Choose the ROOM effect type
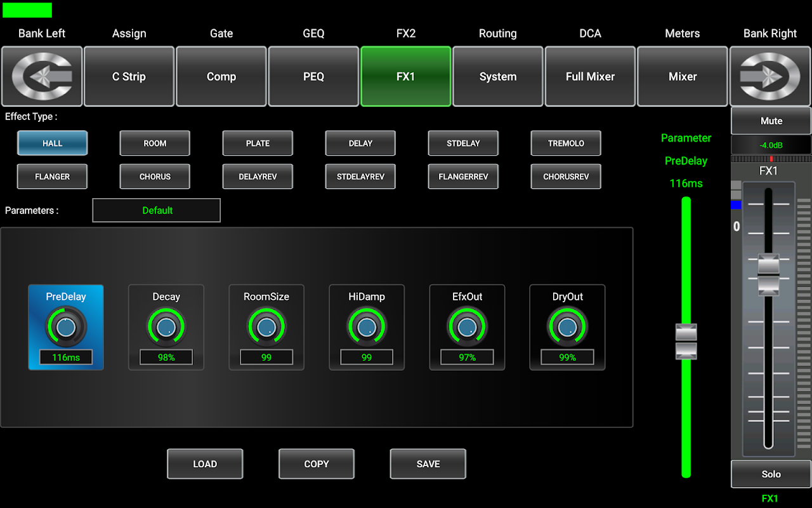The height and width of the screenshot is (508, 812). click(155, 144)
